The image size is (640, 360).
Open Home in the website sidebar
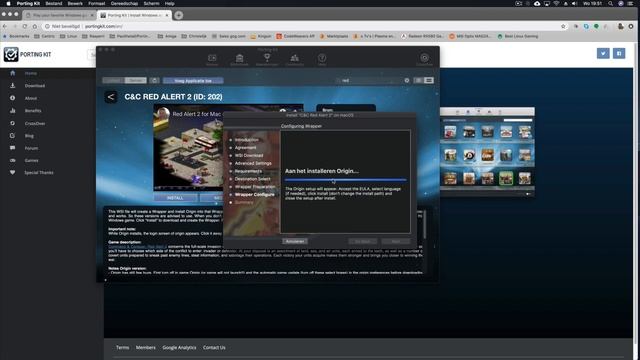(31, 73)
